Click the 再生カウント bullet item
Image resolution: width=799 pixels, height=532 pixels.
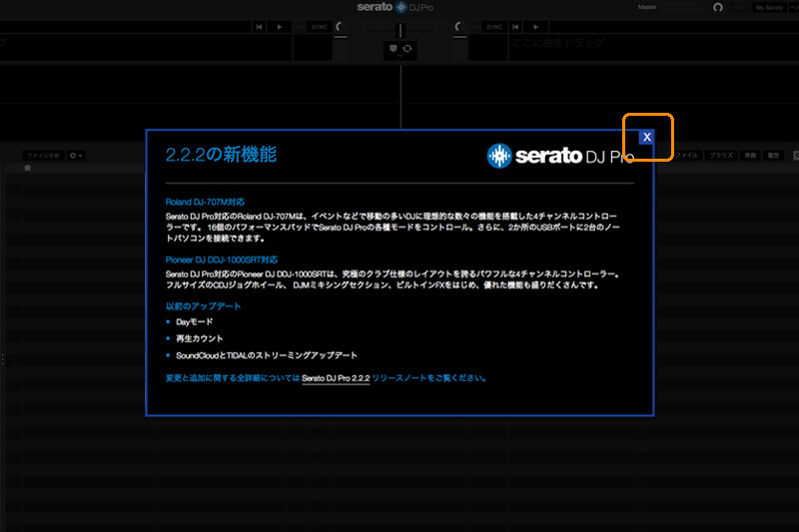[199, 338]
